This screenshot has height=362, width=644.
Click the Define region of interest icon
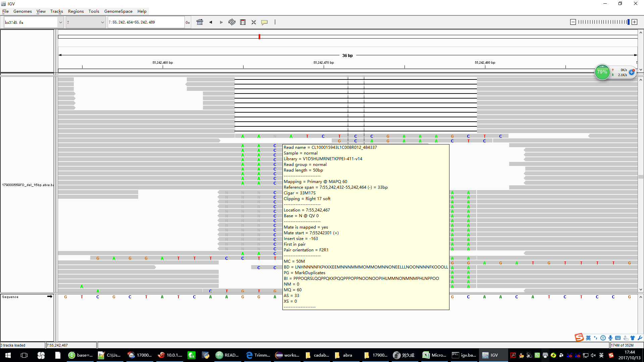click(x=243, y=22)
